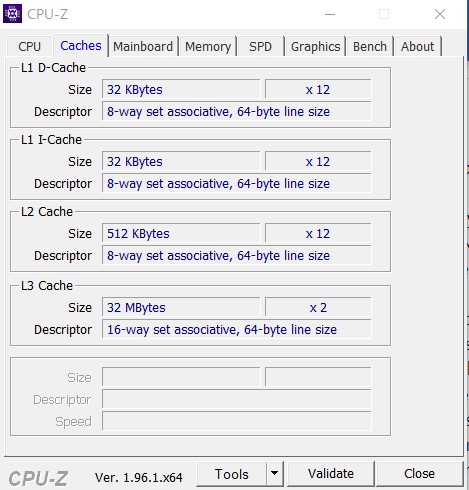
Task: Click the L1 I-Cache descriptor field
Action: pyautogui.click(x=237, y=183)
